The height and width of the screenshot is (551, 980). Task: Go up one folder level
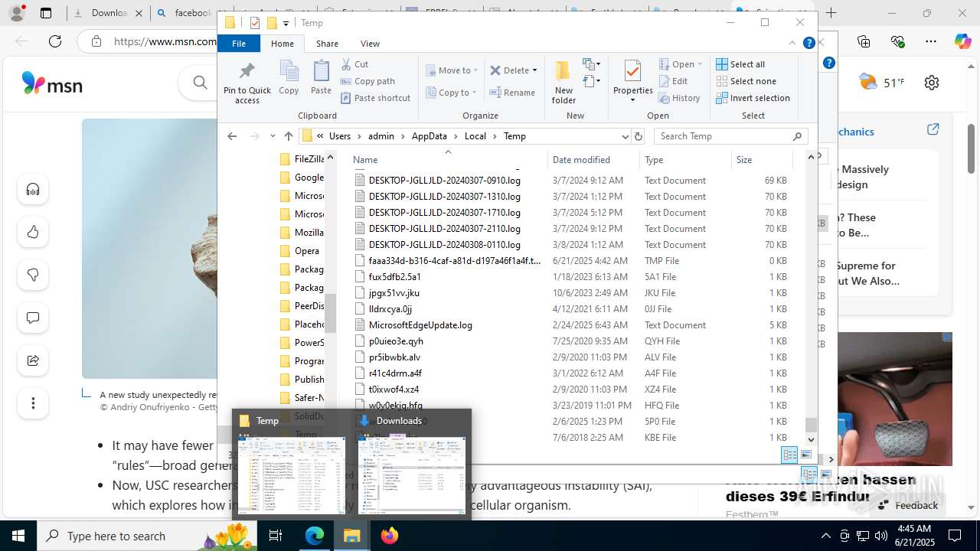288,136
